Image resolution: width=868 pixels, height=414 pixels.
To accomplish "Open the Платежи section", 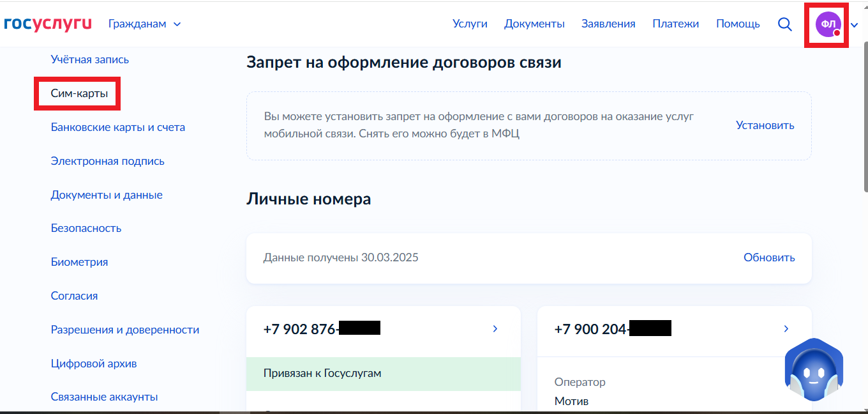I will [x=675, y=24].
